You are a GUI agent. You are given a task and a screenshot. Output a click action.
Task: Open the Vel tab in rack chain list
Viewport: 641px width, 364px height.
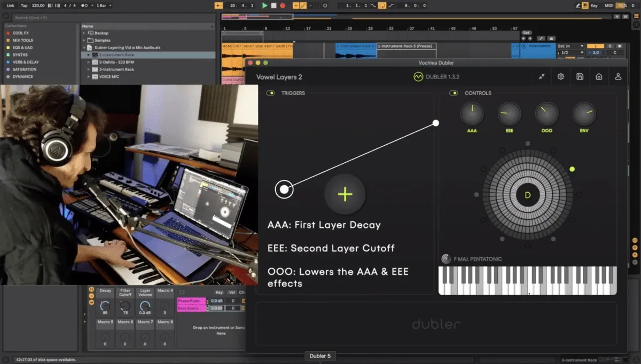coord(232,292)
